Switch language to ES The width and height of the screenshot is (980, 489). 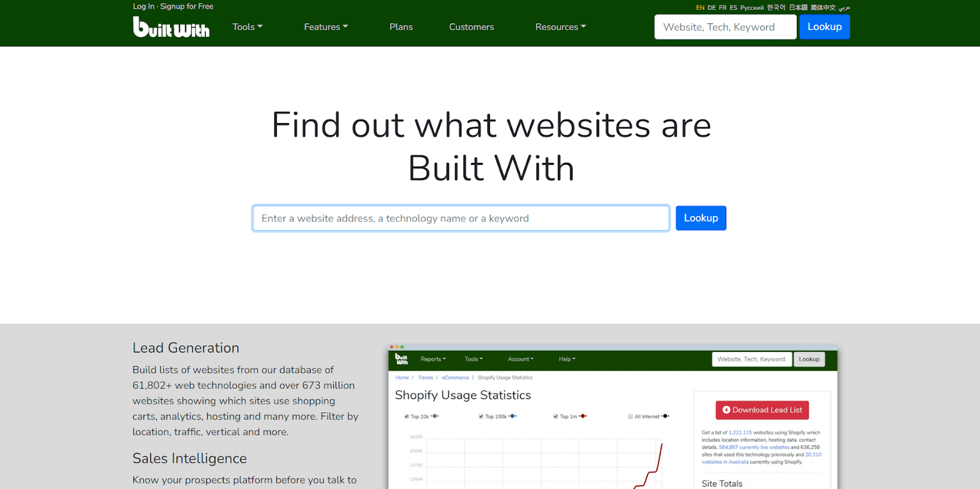(x=734, y=8)
